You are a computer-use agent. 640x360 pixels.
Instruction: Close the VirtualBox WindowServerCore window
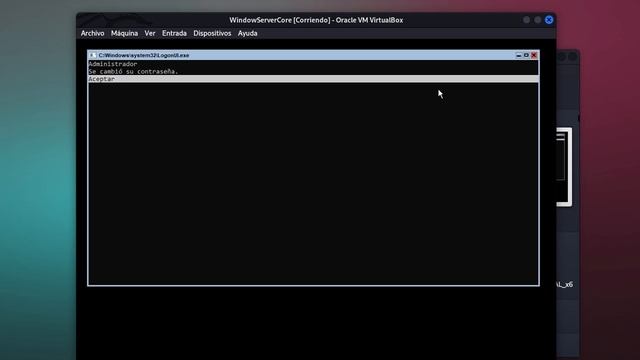tap(549, 20)
